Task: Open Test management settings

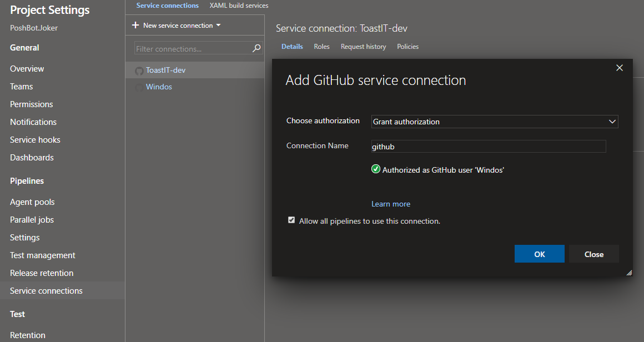Action: pos(43,255)
